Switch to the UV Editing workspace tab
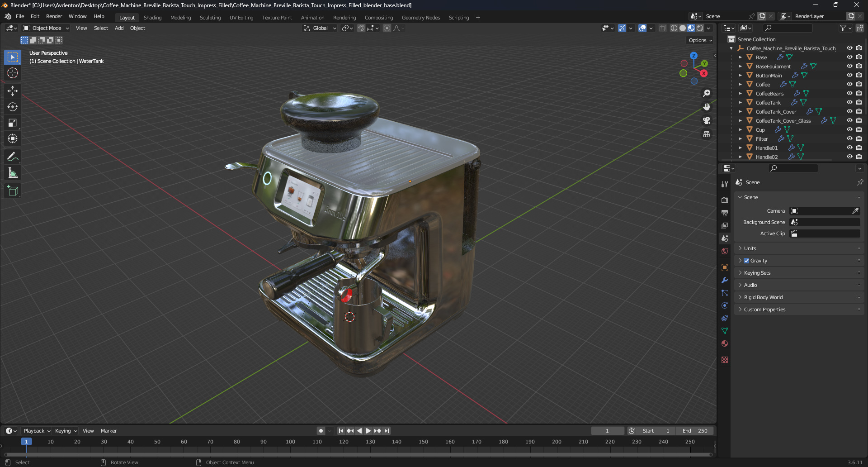Screen dimensions: 868x467 point(241,18)
